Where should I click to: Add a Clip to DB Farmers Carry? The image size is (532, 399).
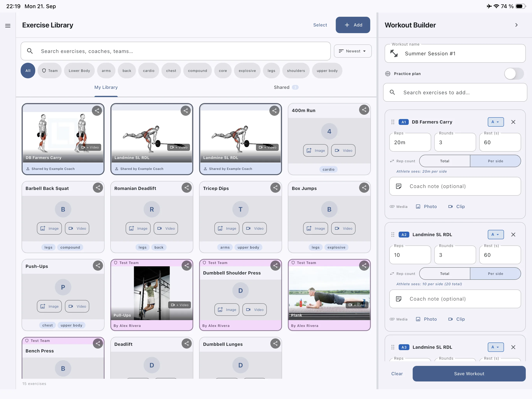coord(456,207)
